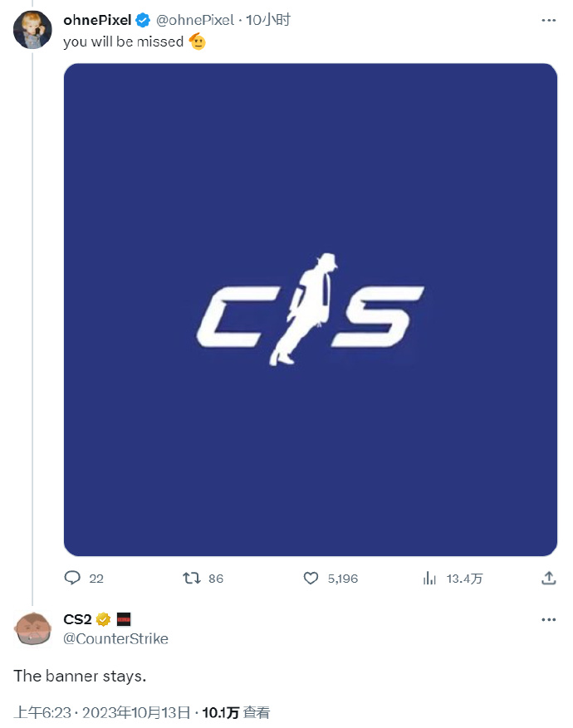Click the share upload icon
The width and height of the screenshot is (573, 728).
(x=548, y=578)
